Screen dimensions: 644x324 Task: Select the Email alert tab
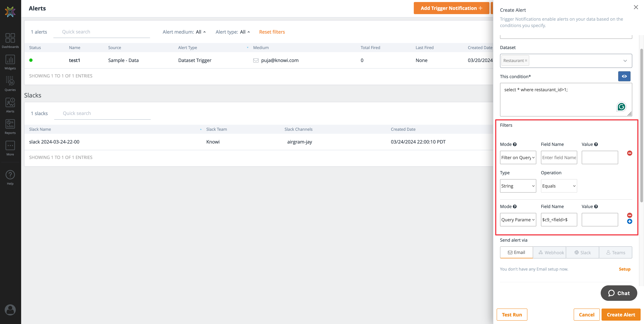[516, 252]
